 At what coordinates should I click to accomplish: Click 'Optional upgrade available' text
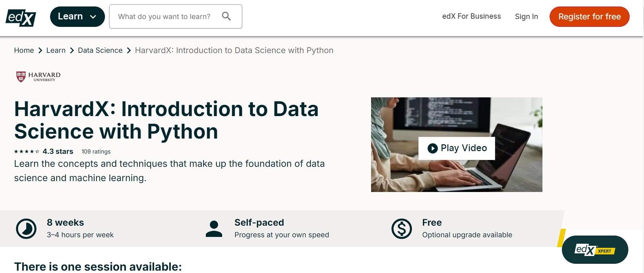(467, 235)
